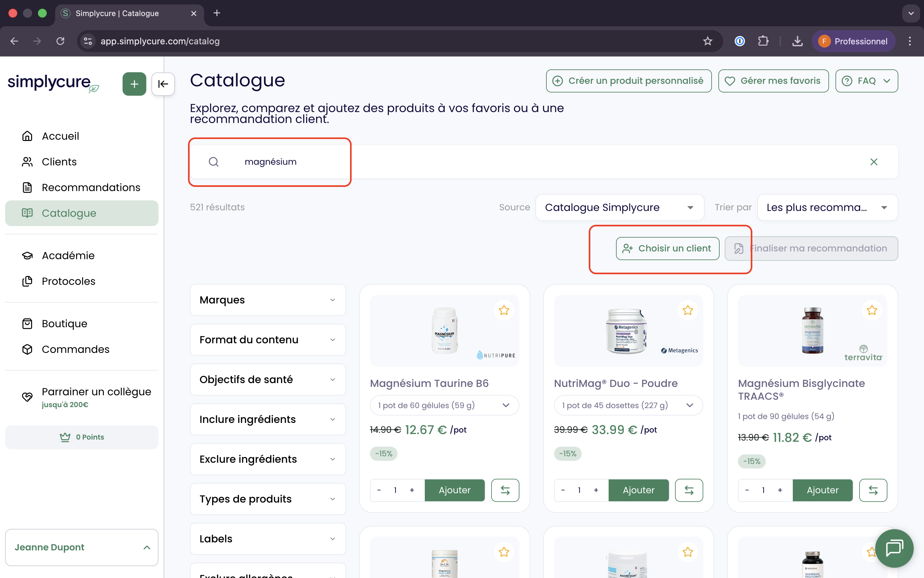Click the green plus button in sidebar
Screen dimensions: 924x578
pyautogui.click(x=134, y=84)
